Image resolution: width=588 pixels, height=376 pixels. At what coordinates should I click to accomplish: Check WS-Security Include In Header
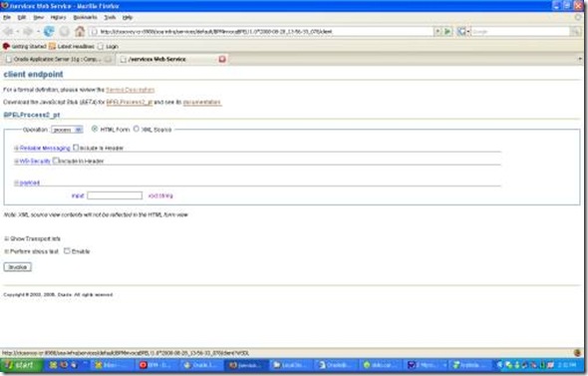click(56, 161)
